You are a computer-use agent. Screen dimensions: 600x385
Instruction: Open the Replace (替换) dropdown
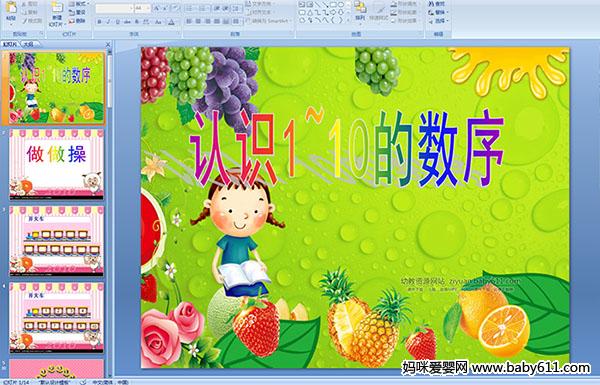pyautogui.click(x=437, y=12)
